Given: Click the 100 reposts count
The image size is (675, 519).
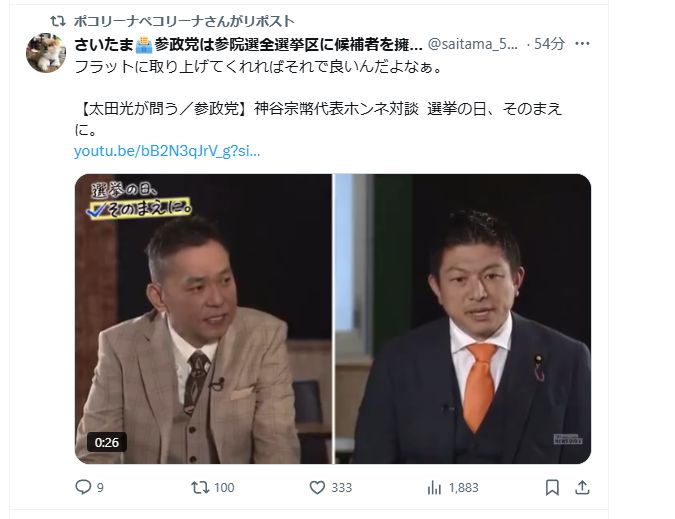Looking at the screenshot, I should pyautogui.click(x=224, y=488).
